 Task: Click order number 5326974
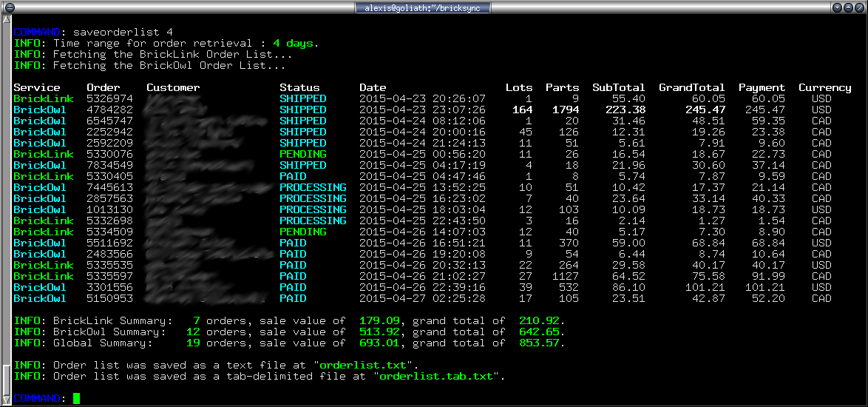point(109,98)
